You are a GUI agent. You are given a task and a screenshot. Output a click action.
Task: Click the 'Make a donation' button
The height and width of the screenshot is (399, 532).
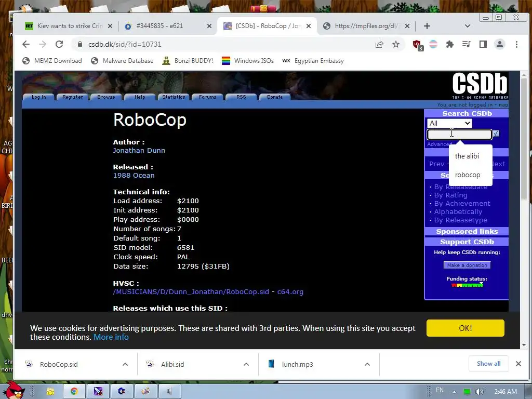point(467,265)
